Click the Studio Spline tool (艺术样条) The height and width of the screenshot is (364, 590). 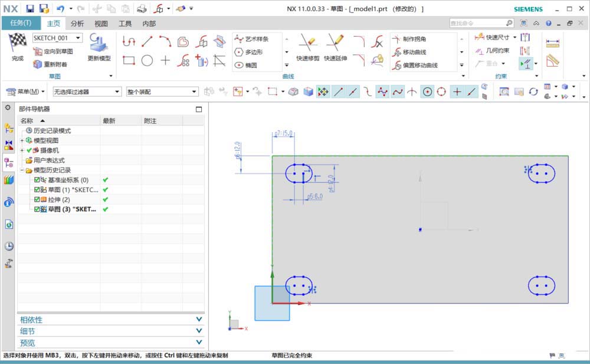pos(251,39)
